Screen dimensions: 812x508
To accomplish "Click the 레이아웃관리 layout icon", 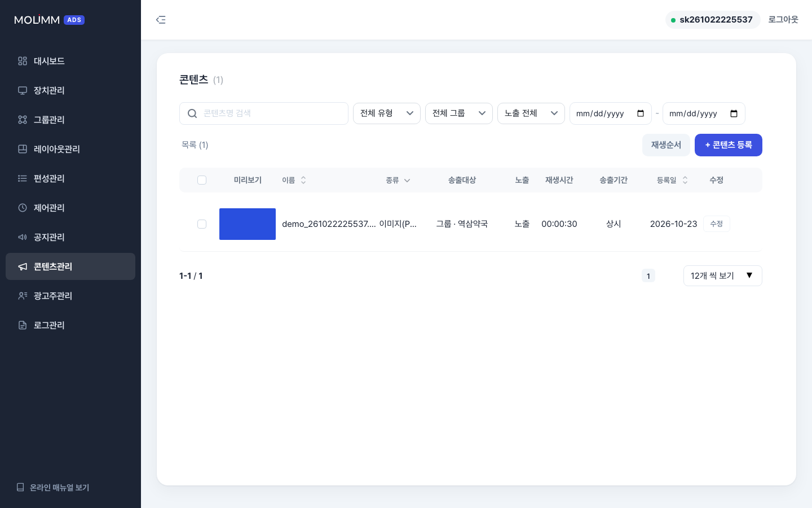I will click(x=23, y=149).
